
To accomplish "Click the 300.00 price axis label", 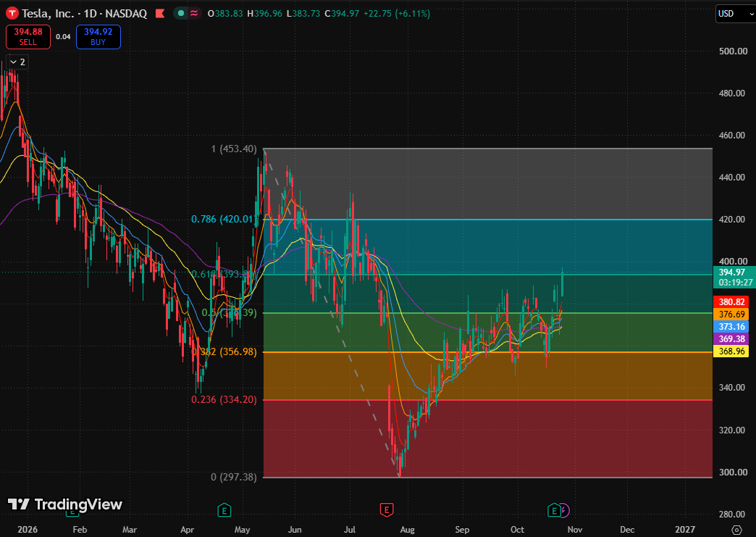I will (732, 472).
